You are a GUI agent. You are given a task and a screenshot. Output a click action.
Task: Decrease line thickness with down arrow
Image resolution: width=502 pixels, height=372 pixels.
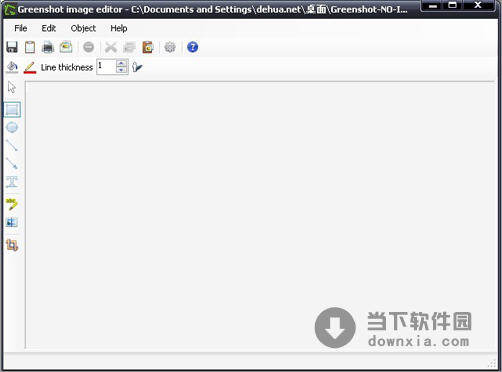click(x=121, y=70)
